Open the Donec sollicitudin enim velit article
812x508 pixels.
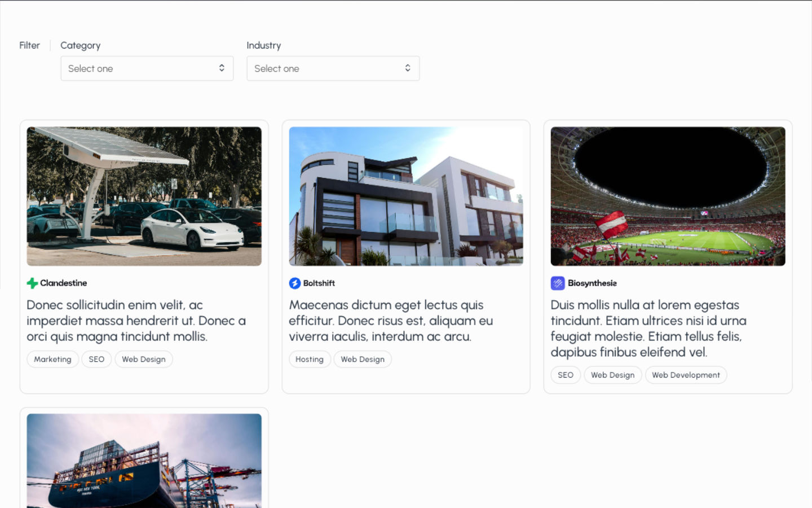tap(136, 321)
